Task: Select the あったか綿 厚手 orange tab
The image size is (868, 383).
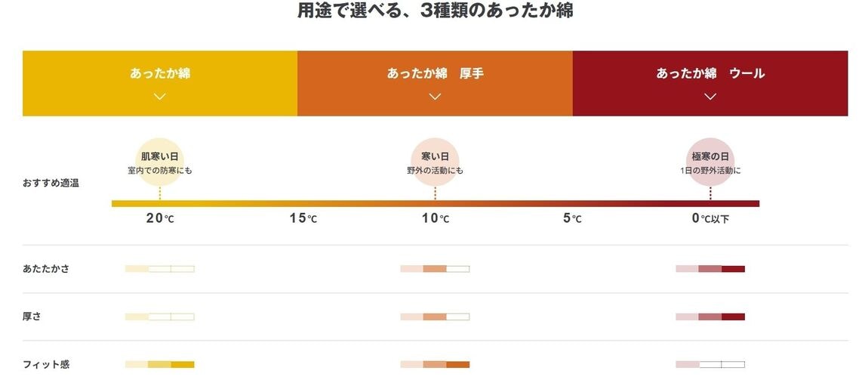Action: click(x=435, y=74)
